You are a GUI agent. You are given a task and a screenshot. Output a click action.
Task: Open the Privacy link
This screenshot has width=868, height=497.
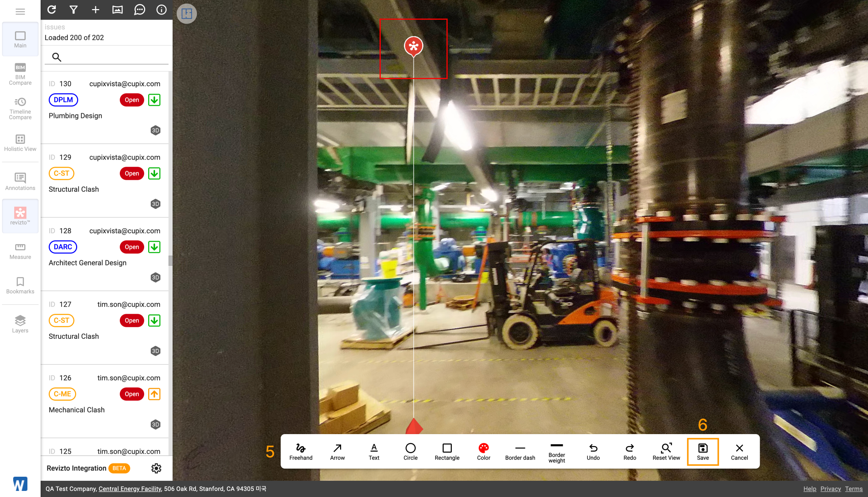[x=830, y=489]
